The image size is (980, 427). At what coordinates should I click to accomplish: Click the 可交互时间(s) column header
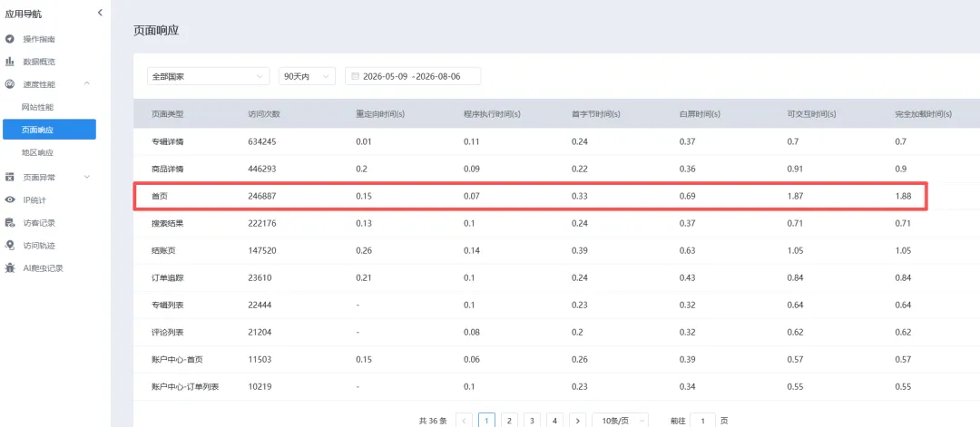pyautogui.click(x=812, y=114)
